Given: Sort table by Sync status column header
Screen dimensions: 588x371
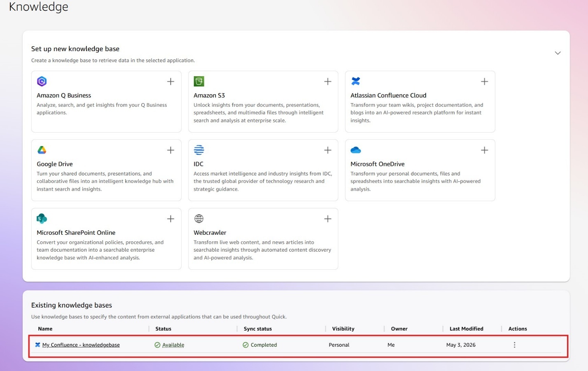Looking at the screenshot, I should click(258, 329).
